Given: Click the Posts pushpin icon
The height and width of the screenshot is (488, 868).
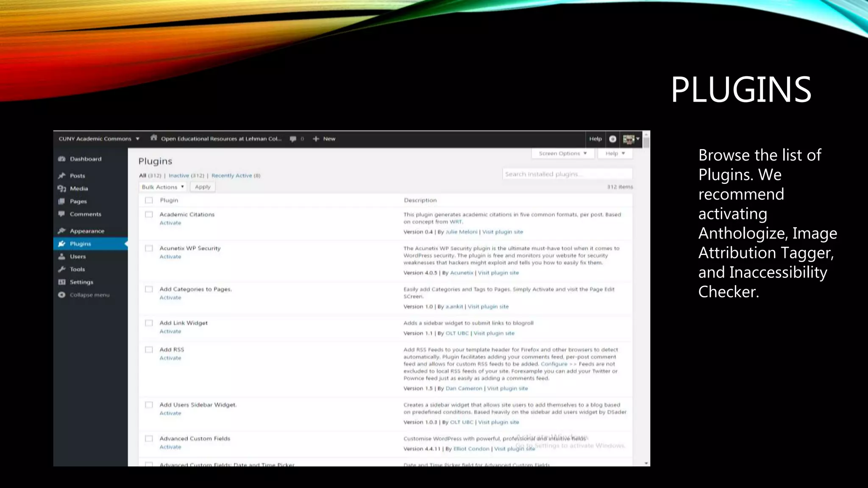Looking at the screenshot, I should tap(62, 175).
